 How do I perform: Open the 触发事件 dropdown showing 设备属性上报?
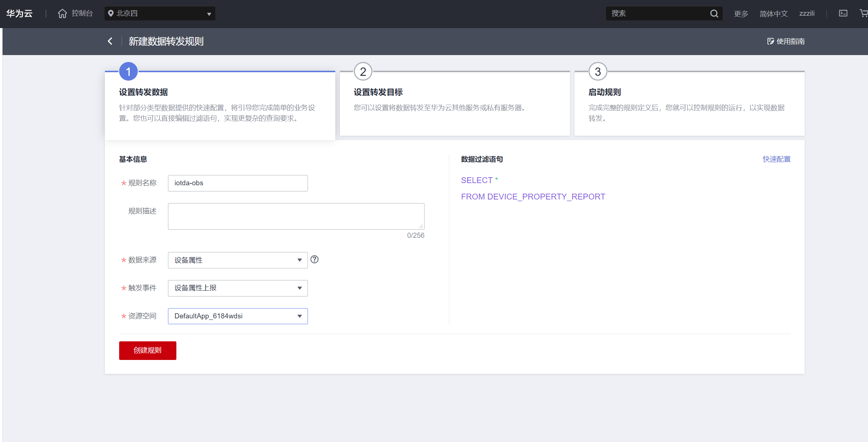(x=238, y=288)
